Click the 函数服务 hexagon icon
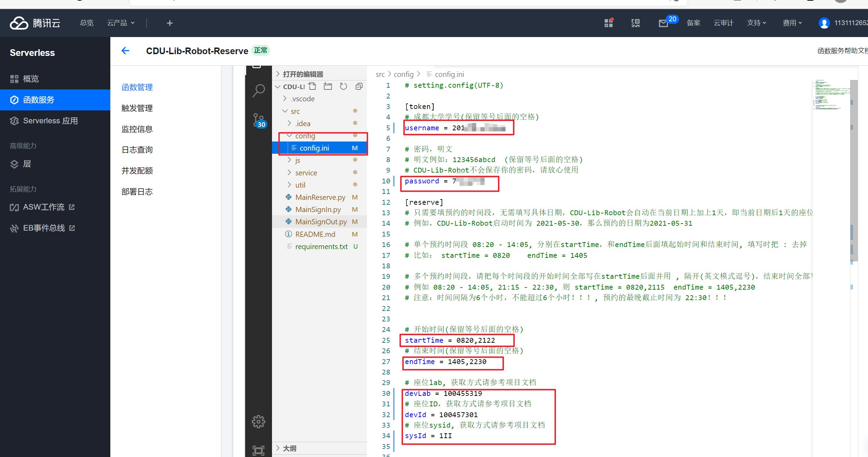Image resolution: width=868 pixels, height=457 pixels. (14, 100)
